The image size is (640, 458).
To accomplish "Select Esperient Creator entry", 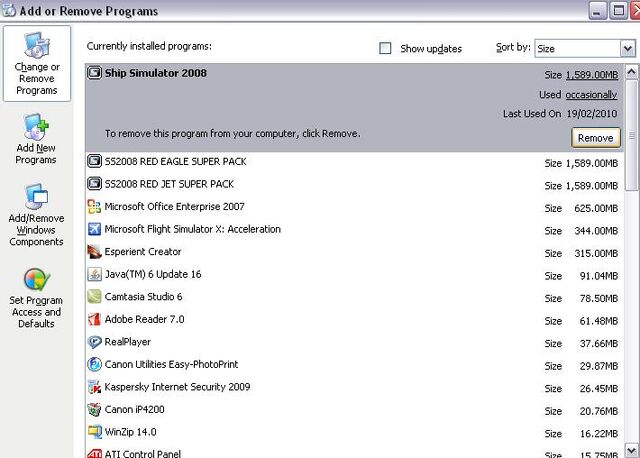I will [354, 252].
